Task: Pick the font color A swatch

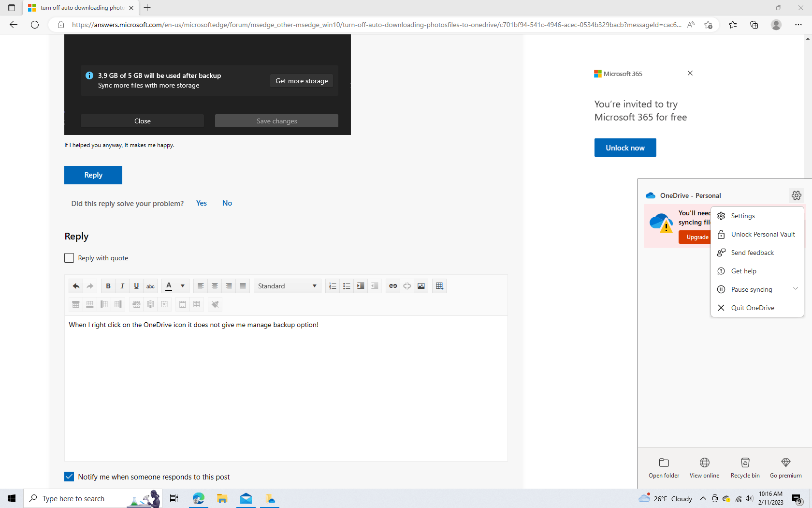Action: [x=169, y=286]
